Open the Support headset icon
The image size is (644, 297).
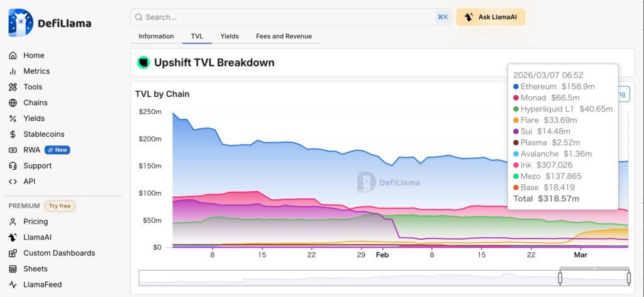tap(13, 165)
